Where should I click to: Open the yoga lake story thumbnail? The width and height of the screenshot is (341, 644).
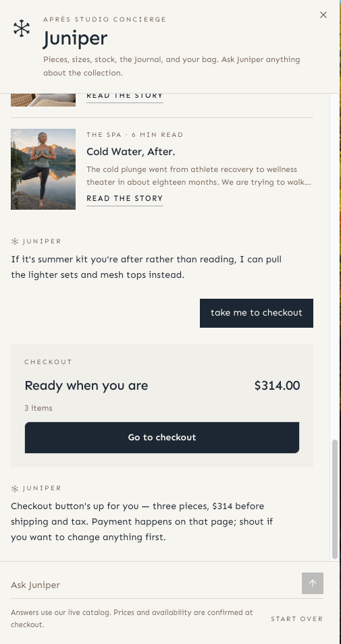[43, 169]
